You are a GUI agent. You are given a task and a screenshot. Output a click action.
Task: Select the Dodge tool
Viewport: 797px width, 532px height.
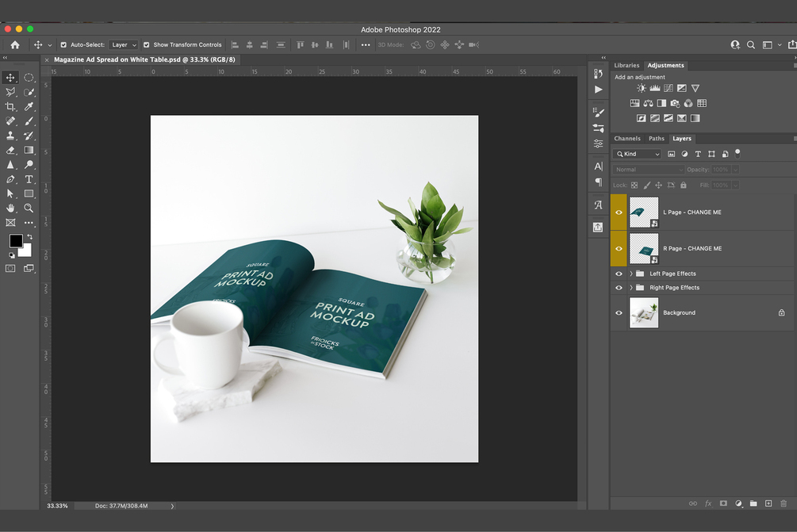click(29, 165)
